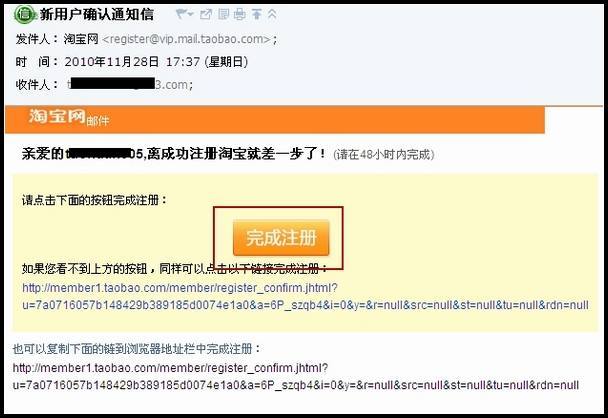Open the bottom register_confirm.jhtml link
This screenshot has width=608, height=418.
tap(295, 376)
